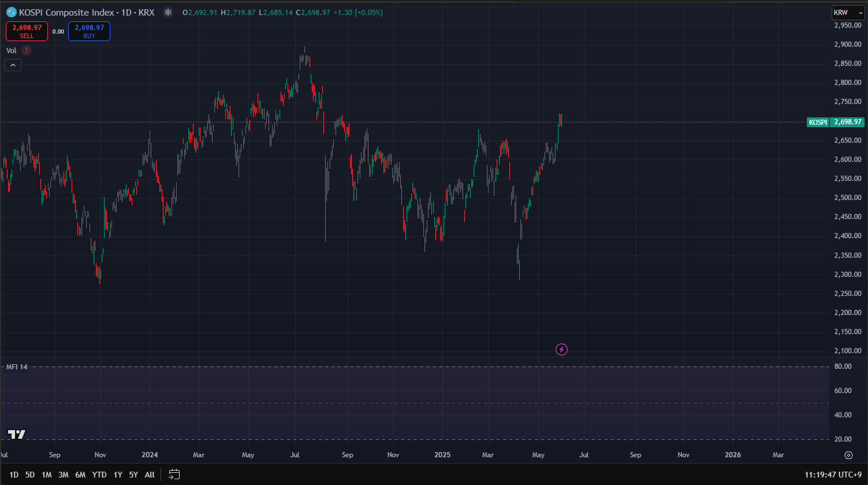
Task: Click the 2,500.00 price axis label
Action: pos(848,198)
